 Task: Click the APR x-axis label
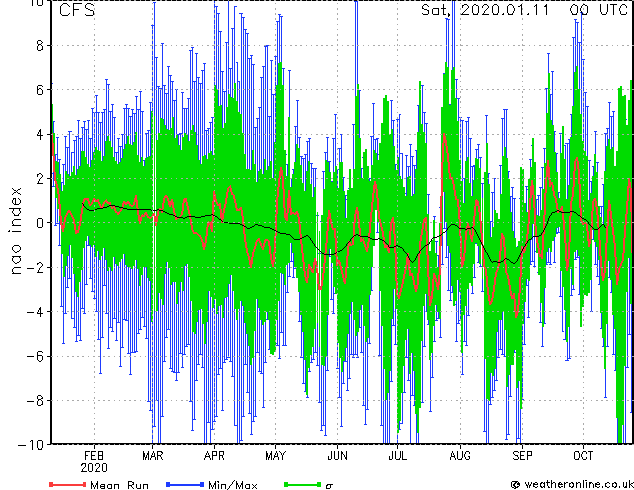point(214,456)
